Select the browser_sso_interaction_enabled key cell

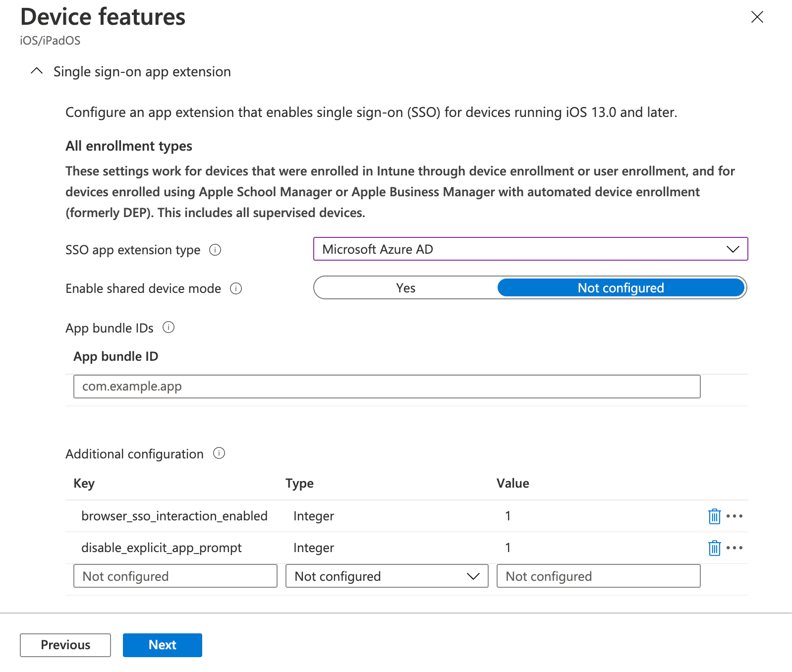pyautogui.click(x=174, y=516)
